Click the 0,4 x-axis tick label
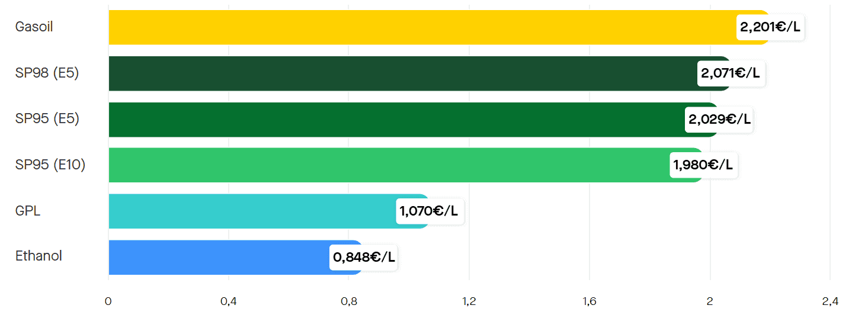The width and height of the screenshot is (868, 318). (228, 302)
